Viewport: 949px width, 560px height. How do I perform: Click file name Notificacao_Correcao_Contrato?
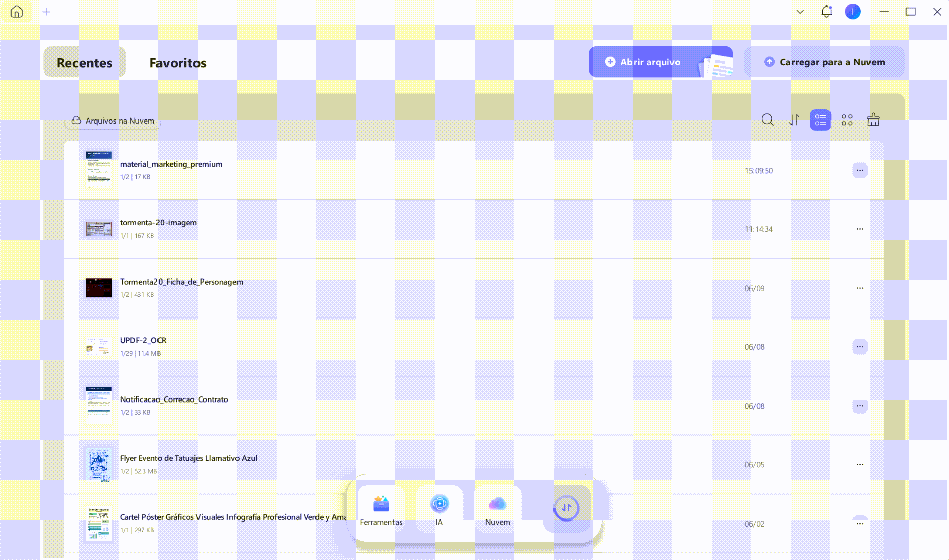pos(174,399)
